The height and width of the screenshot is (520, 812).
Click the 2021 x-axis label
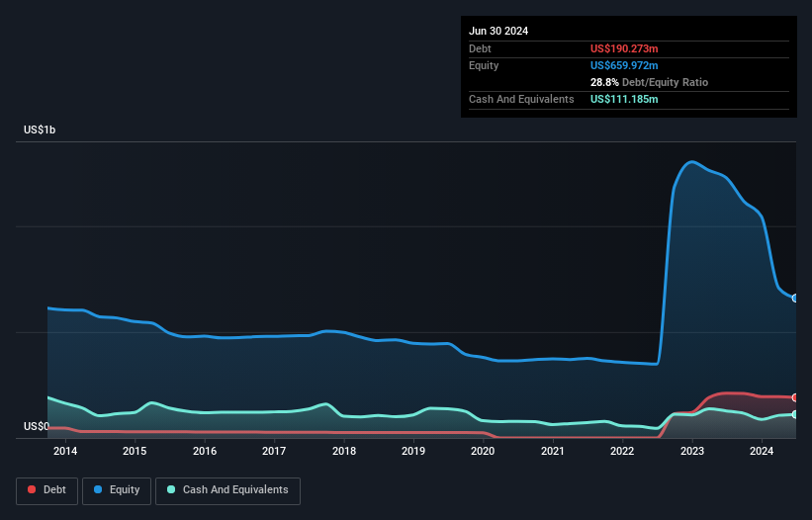(553, 451)
